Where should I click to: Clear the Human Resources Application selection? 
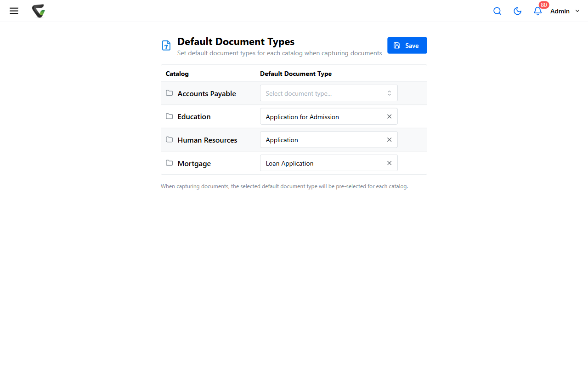(389, 140)
